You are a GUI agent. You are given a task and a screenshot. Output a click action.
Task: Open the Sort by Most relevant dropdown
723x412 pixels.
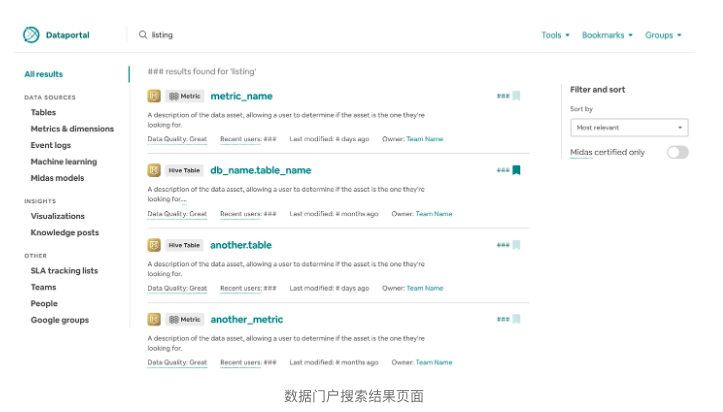coord(629,128)
